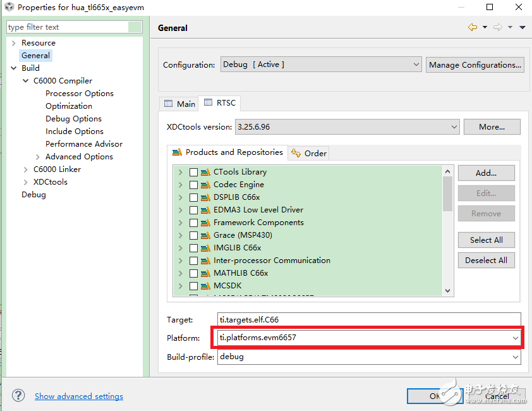532x411 pixels.
Task: Click the Select All button
Action: click(x=487, y=240)
